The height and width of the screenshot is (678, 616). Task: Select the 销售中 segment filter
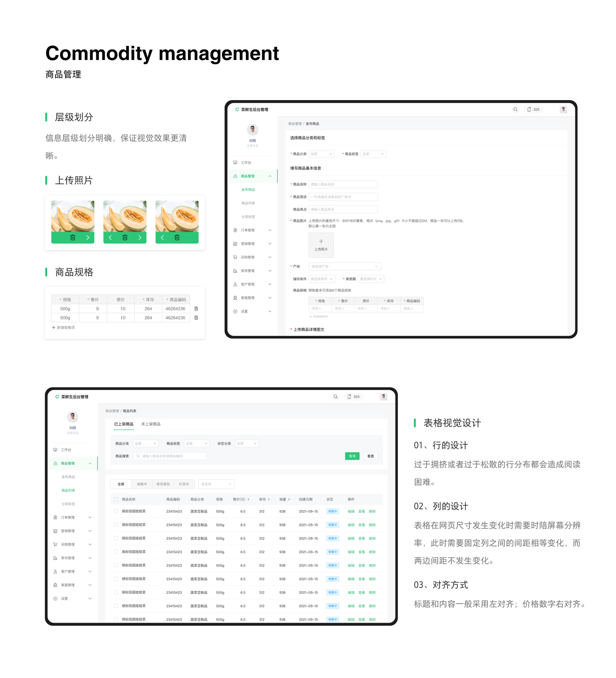point(142,484)
